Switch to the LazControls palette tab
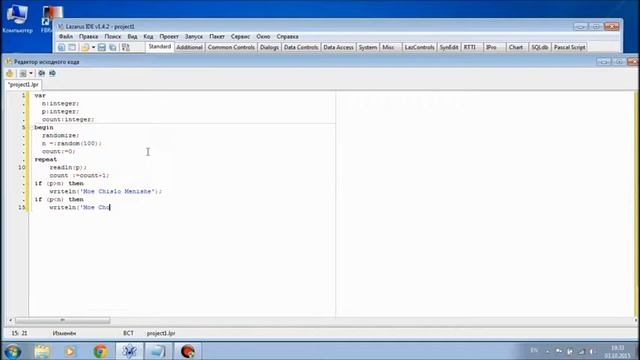Image resolution: width=640 pixels, height=360 pixels. tap(419, 47)
